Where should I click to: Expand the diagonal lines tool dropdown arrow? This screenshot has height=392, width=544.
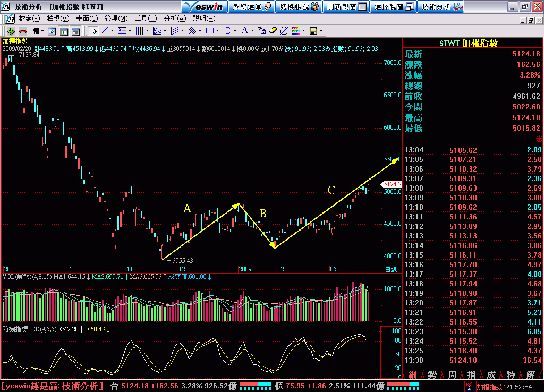coord(200,31)
